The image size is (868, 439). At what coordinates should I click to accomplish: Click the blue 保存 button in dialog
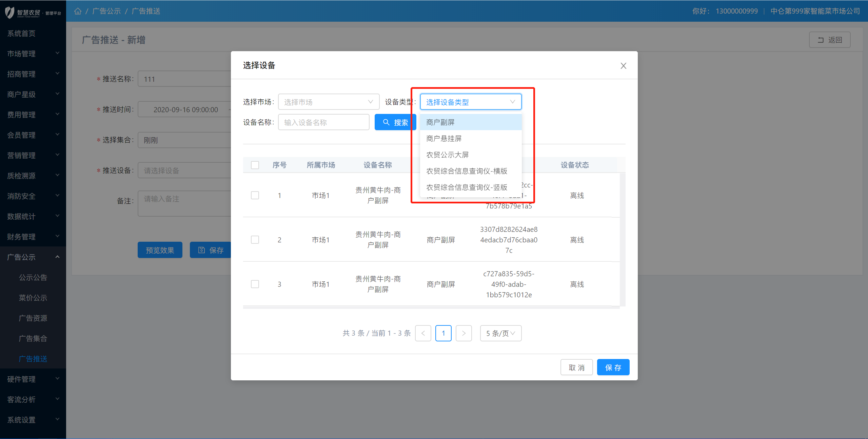tap(613, 367)
